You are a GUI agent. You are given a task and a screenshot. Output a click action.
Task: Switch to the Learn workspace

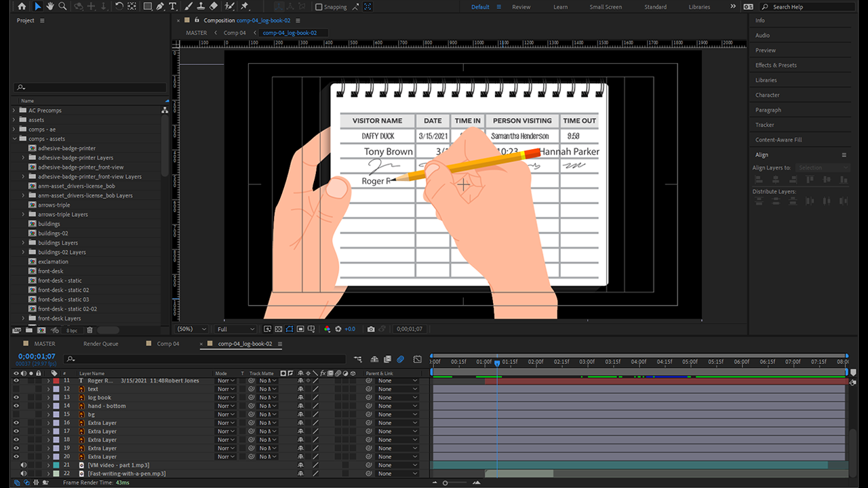coord(560,7)
